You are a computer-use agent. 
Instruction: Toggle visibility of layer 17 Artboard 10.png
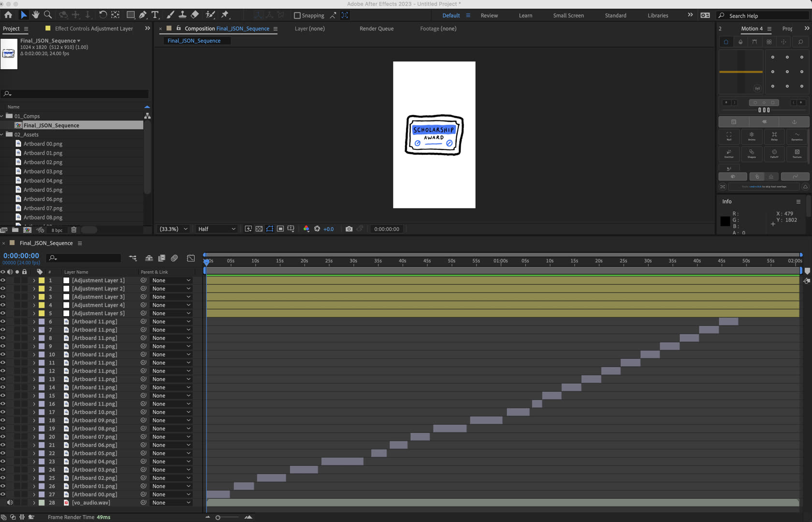pos(3,412)
